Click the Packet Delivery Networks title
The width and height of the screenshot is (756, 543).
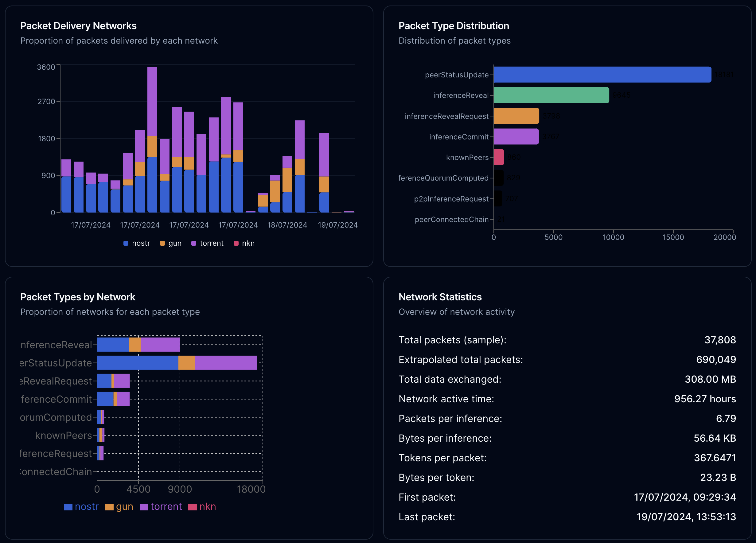coord(78,26)
